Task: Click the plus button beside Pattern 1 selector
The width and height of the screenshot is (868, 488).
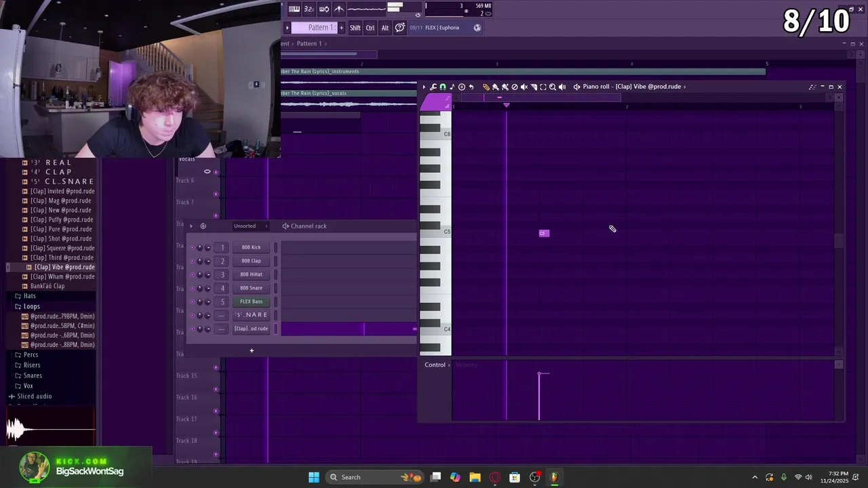Action: 341,28
